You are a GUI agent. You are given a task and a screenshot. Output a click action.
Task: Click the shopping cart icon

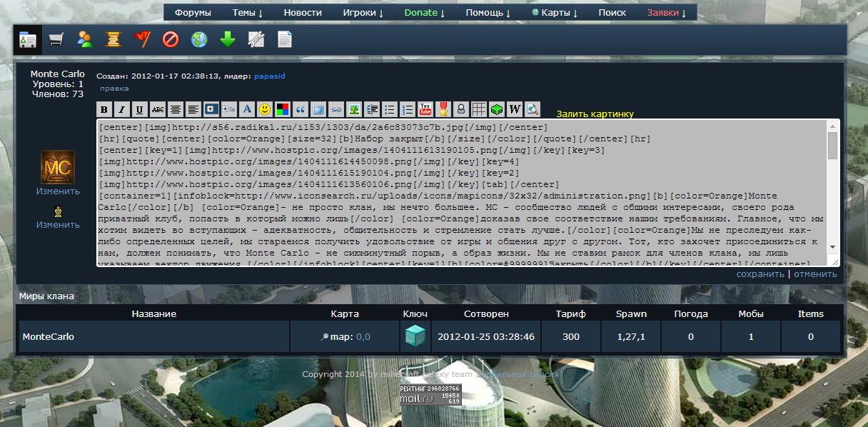(56, 39)
